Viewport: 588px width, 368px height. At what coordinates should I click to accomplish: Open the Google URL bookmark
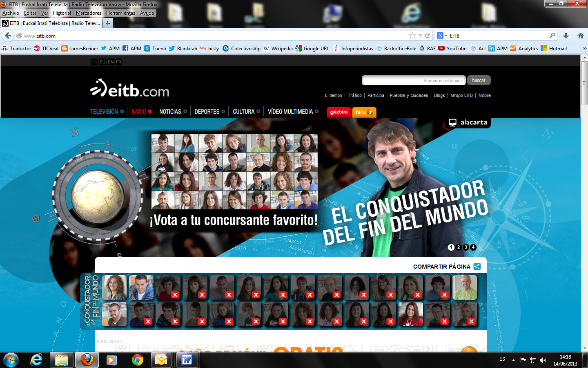click(312, 48)
